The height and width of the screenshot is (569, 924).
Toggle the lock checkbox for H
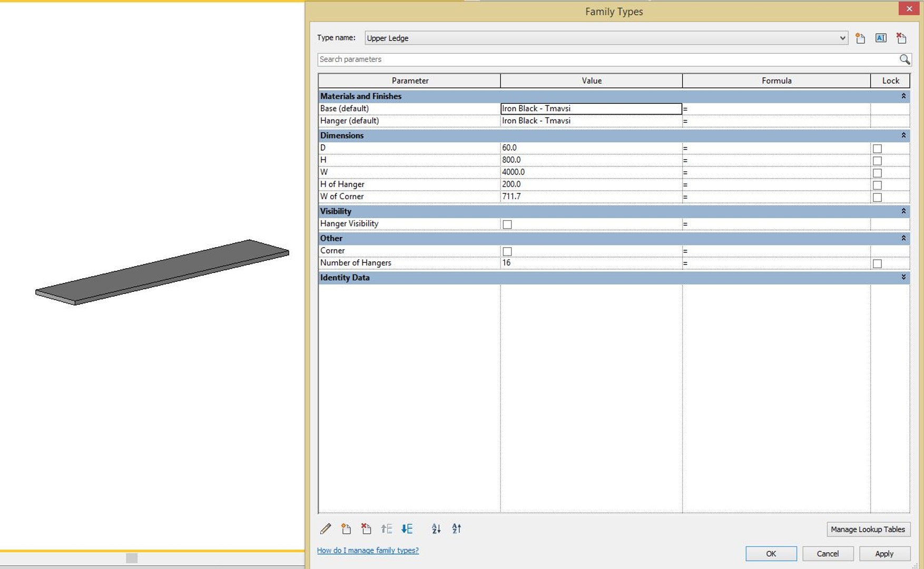(x=877, y=161)
